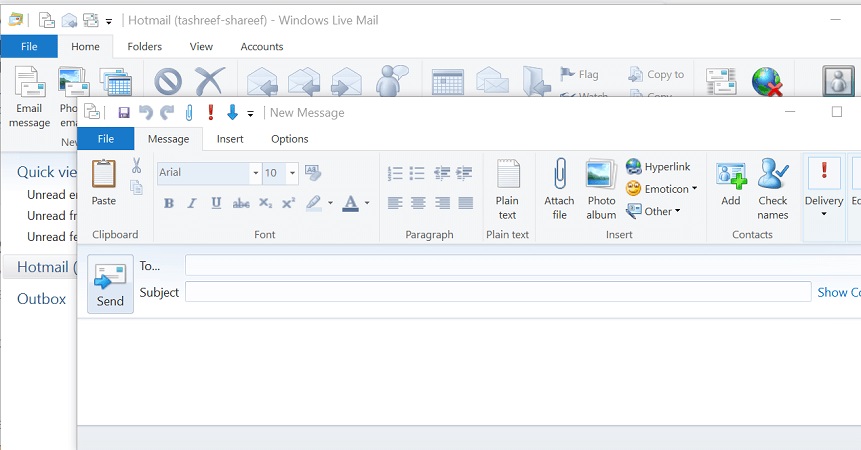Switch to the Options tab
This screenshot has height=450, width=861.
coord(289,139)
